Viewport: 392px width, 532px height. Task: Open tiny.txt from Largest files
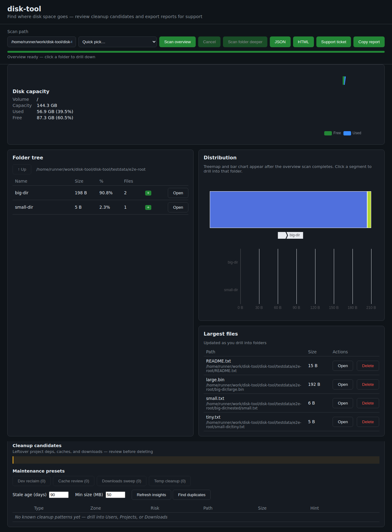pyautogui.click(x=343, y=422)
